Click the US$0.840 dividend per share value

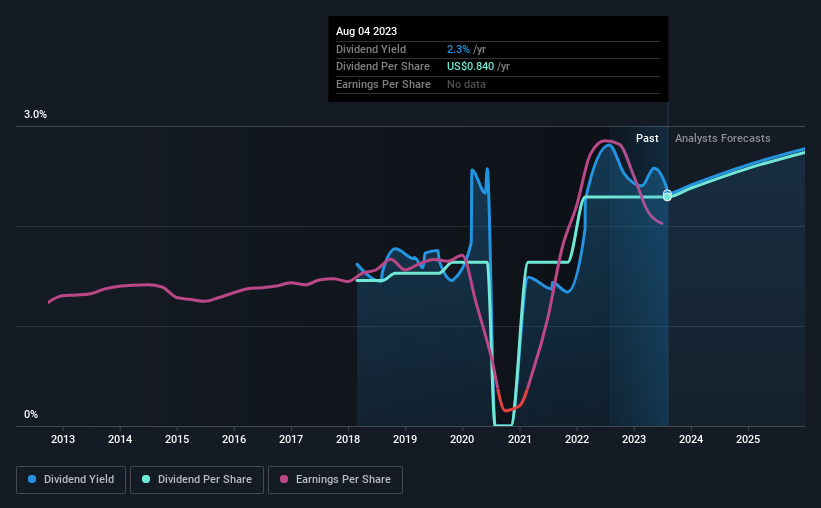pyautogui.click(x=470, y=67)
